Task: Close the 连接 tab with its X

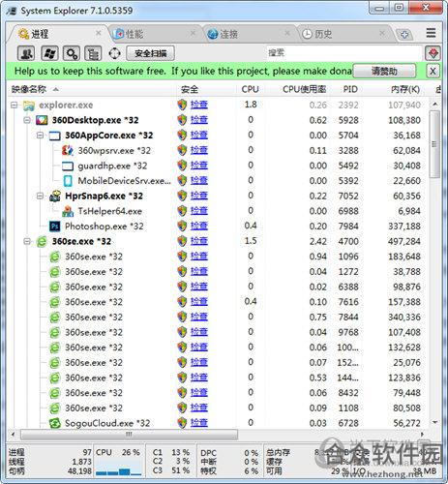Action: 287,33
